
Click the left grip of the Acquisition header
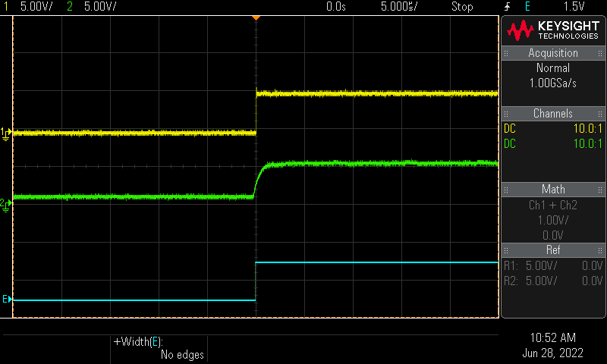(x=506, y=53)
